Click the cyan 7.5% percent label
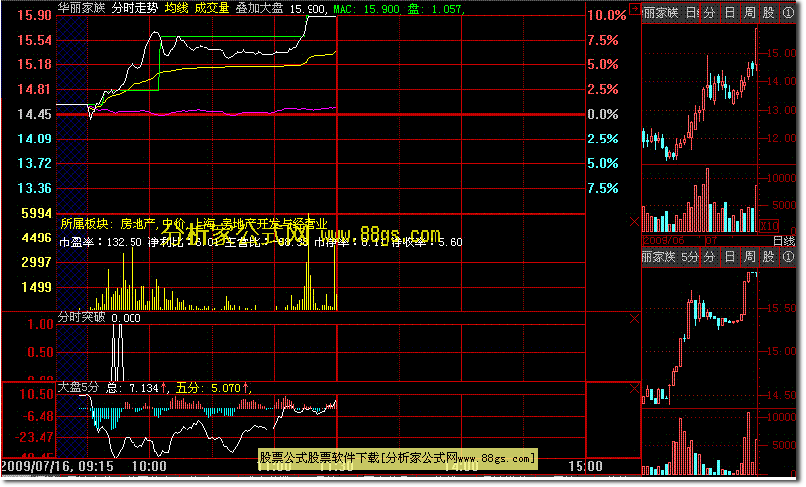The image size is (806, 487). pos(603,188)
